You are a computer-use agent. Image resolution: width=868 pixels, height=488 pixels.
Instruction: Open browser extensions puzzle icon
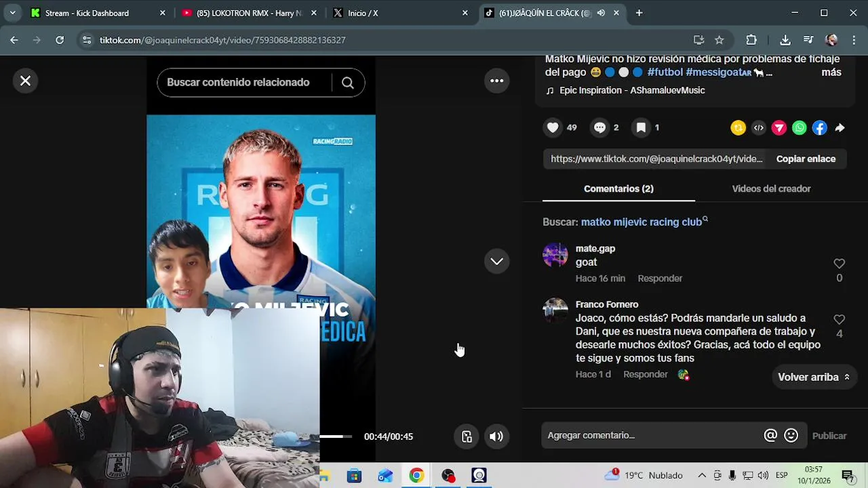click(751, 40)
